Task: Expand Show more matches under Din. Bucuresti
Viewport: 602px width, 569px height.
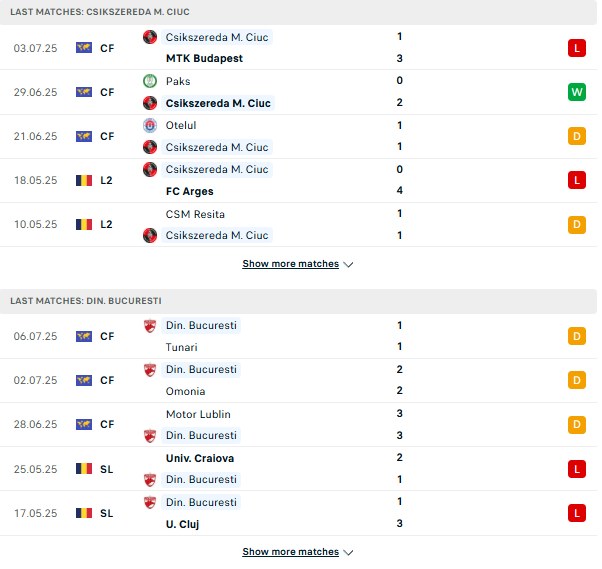Action: pyautogui.click(x=298, y=552)
